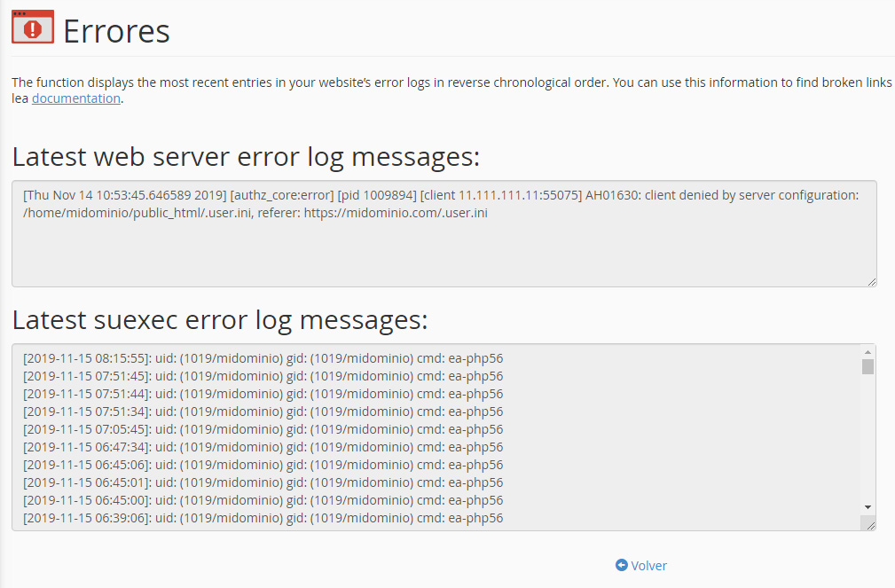Screen dimensions: 895x588
Task: Click the Latest web server error log heading
Action: point(246,157)
